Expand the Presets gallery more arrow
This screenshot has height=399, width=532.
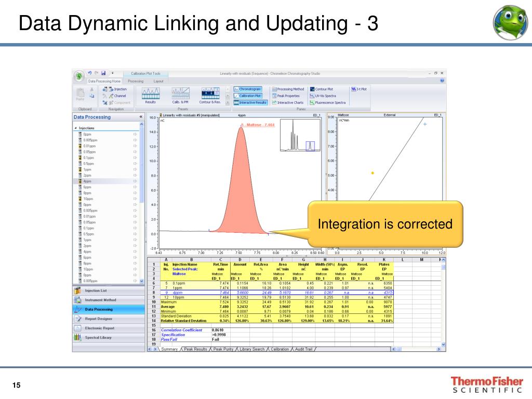point(228,103)
